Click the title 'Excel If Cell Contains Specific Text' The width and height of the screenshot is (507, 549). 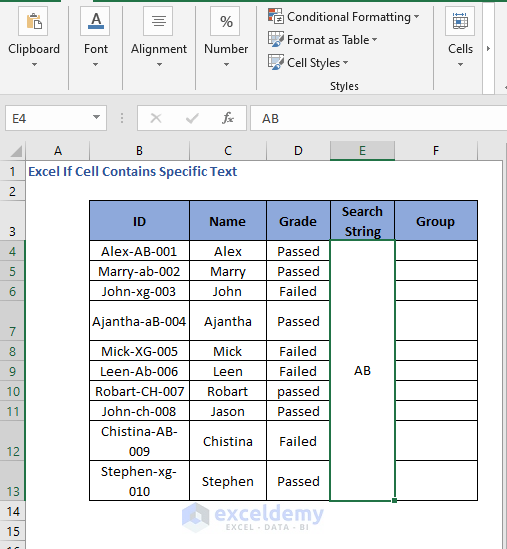[133, 172]
